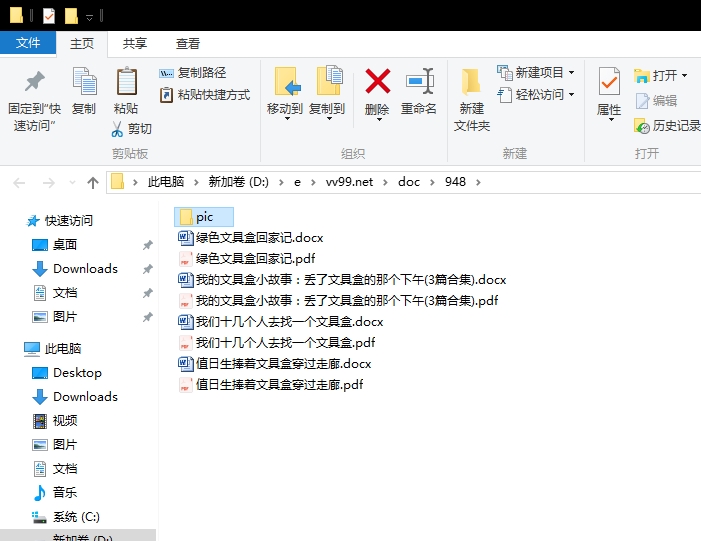Expand the Open button dropdown arrow
The image size is (701, 541).
[684, 76]
